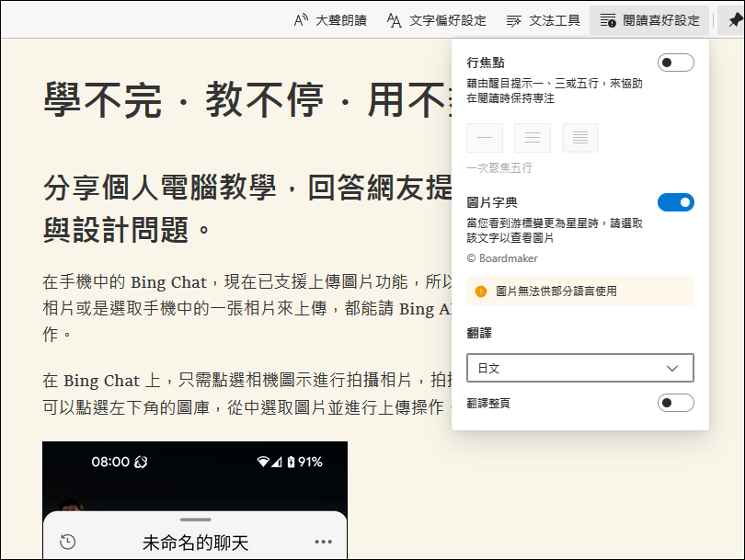This screenshot has height=560, width=745.
Task: Close 閱讀喜好設定 reading preferences menu
Action: pos(649,20)
